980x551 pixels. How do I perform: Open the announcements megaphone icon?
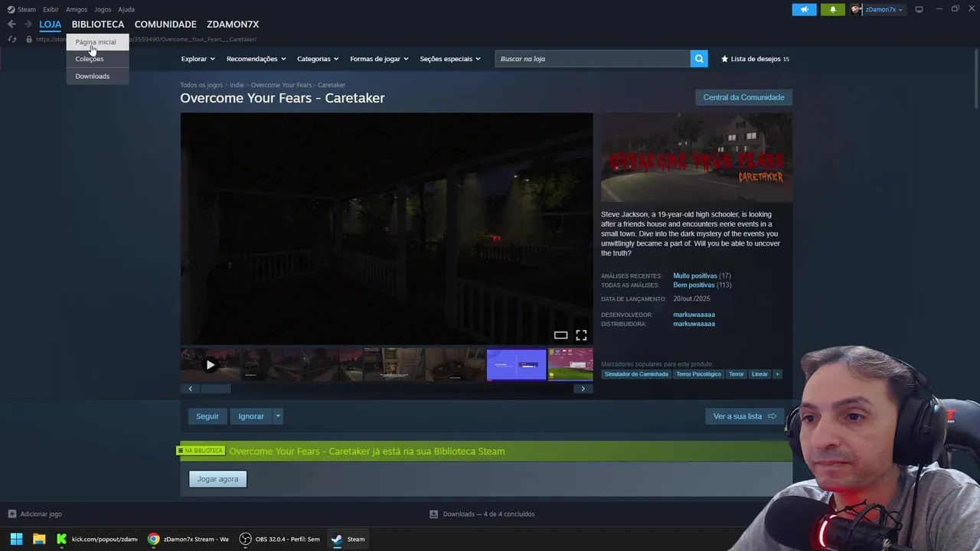point(804,9)
